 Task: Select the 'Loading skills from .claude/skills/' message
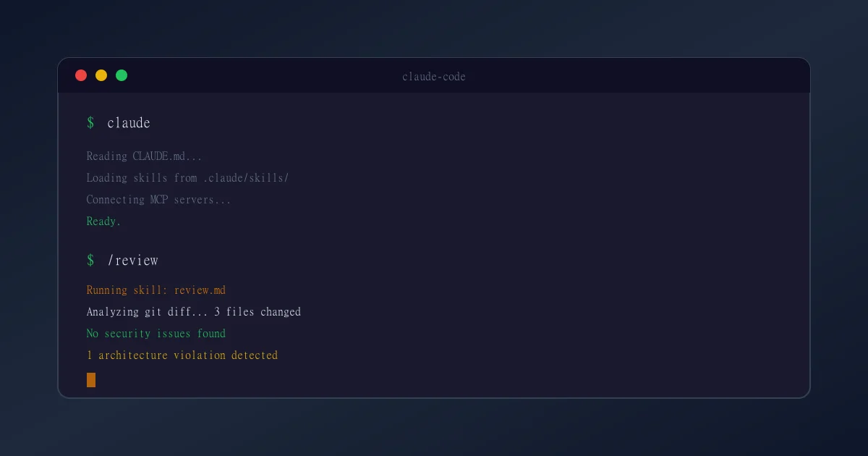pos(187,177)
